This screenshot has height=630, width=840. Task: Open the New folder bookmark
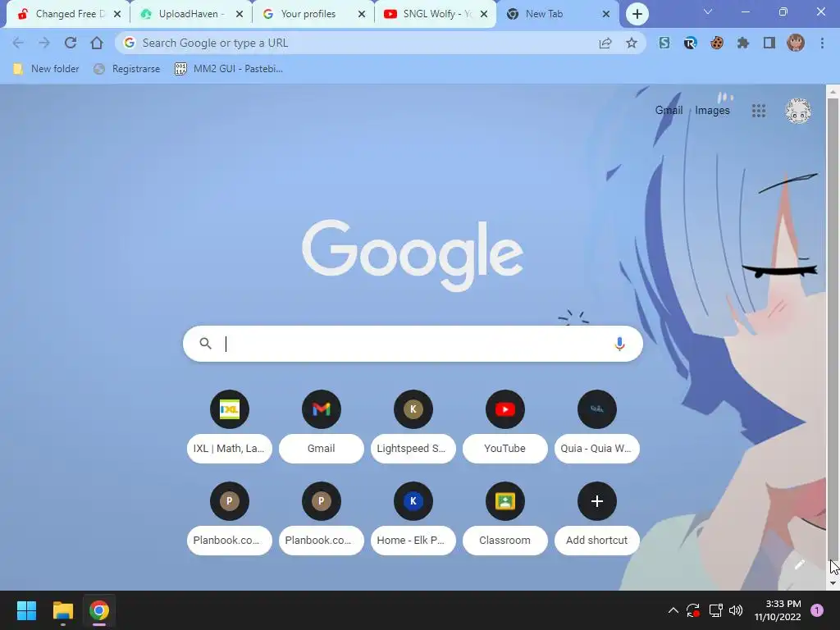click(x=46, y=69)
